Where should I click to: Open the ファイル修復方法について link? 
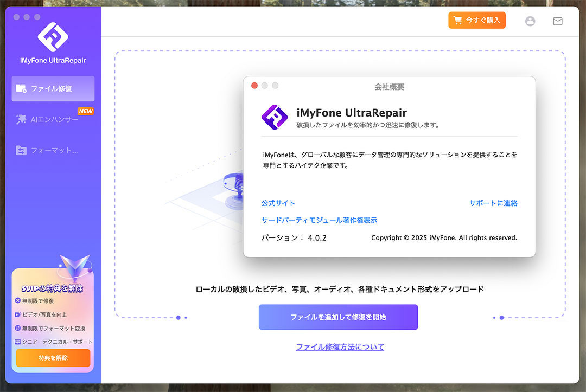pos(340,347)
